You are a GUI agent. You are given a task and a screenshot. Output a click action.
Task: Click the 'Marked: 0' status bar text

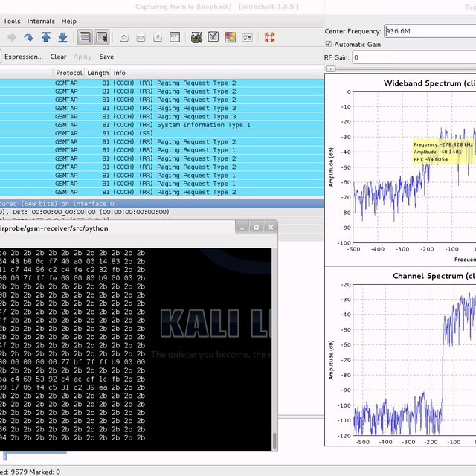point(45,472)
